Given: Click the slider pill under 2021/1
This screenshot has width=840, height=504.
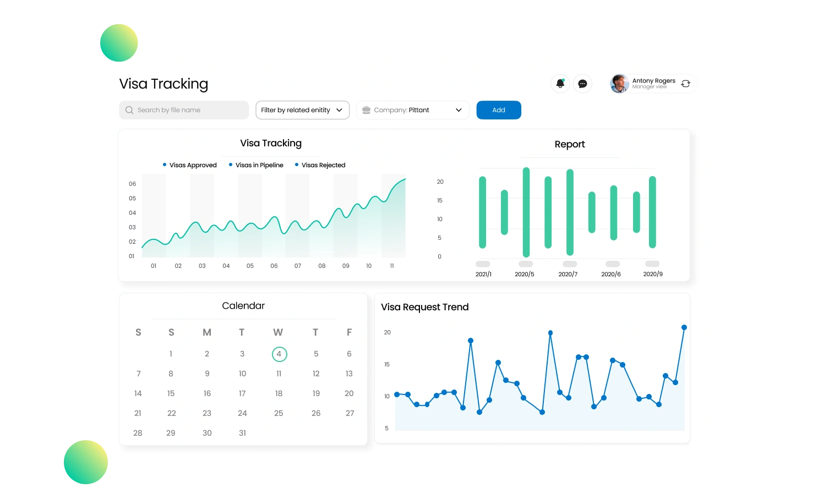Looking at the screenshot, I should pyautogui.click(x=483, y=264).
